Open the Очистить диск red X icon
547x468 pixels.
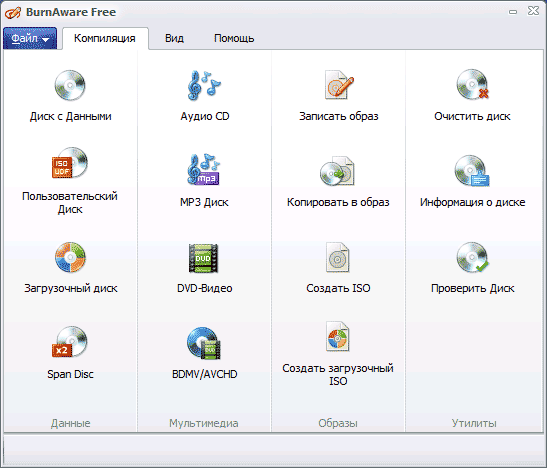(473, 85)
